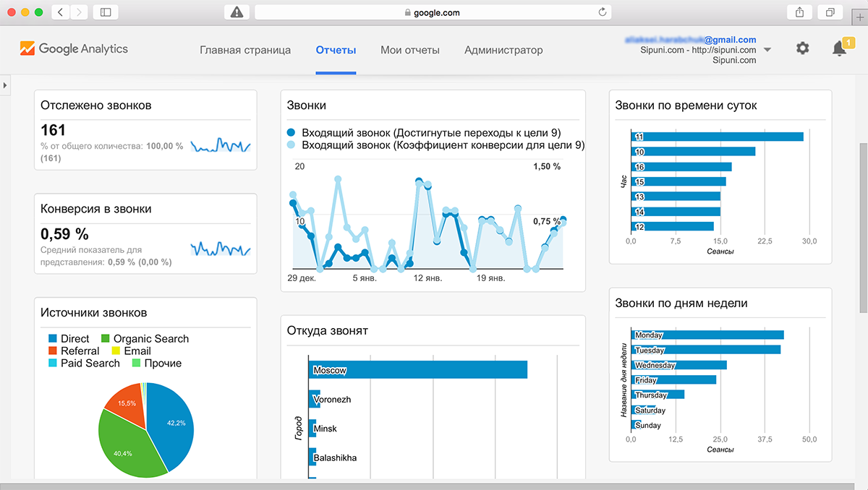This screenshot has height=490, width=868.
Task: Click the Direct legend blue swatch
Action: coord(53,338)
